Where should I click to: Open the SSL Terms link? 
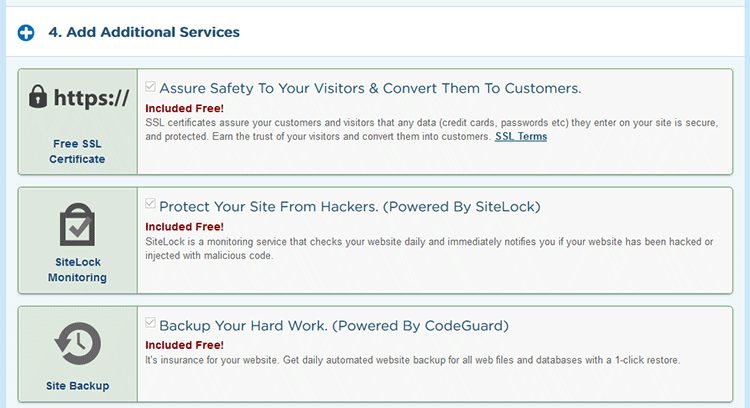click(x=521, y=137)
